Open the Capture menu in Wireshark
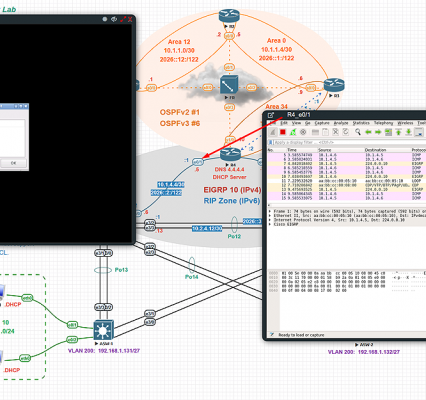Screen dimensions: 426x400 [322, 123]
